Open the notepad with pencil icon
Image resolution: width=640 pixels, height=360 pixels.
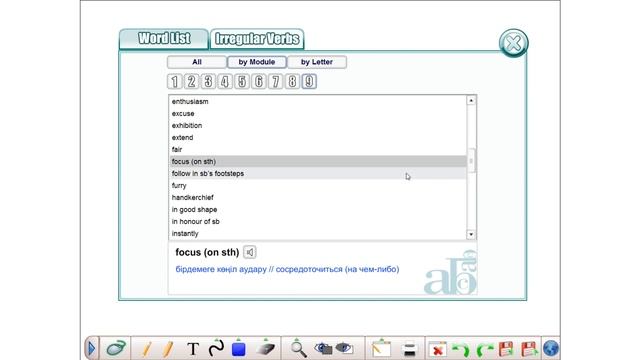pyautogui.click(x=381, y=349)
